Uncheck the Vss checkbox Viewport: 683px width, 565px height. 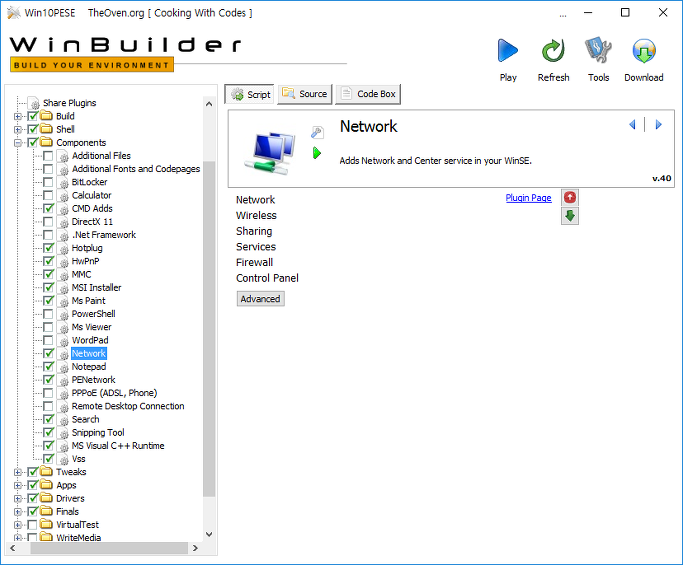pyautogui.click(x=48, y=459)
